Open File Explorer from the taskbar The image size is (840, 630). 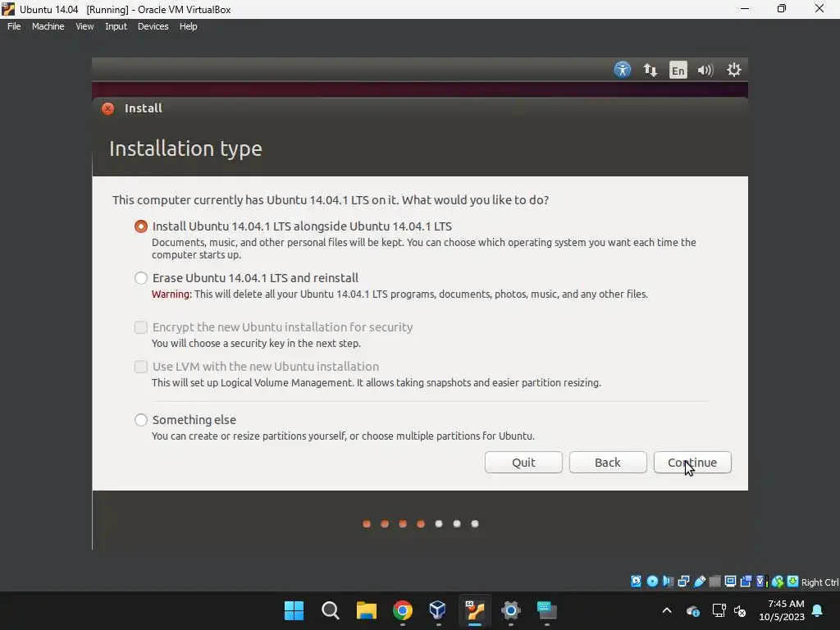click(x=367, y=610)
